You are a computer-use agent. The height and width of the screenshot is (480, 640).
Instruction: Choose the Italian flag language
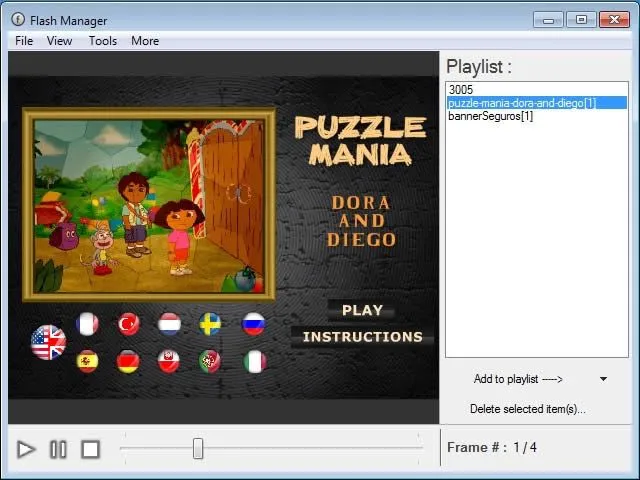click(x=255, y=361)
